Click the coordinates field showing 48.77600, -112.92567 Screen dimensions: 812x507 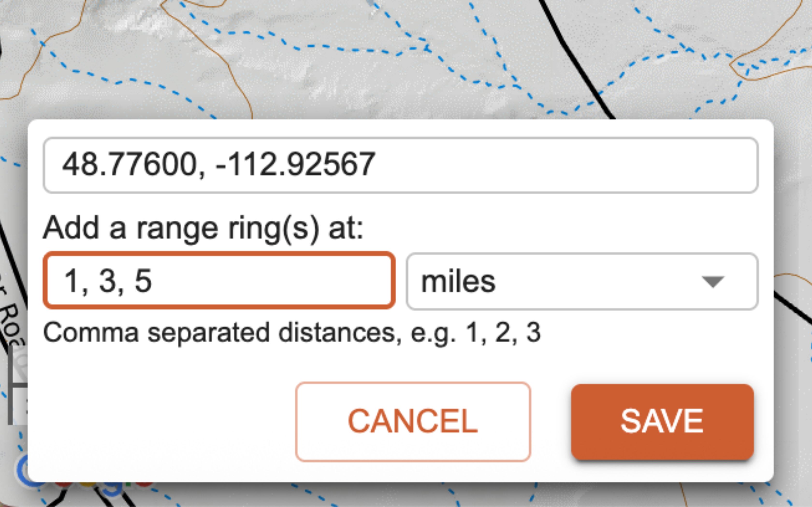point(400,165)
